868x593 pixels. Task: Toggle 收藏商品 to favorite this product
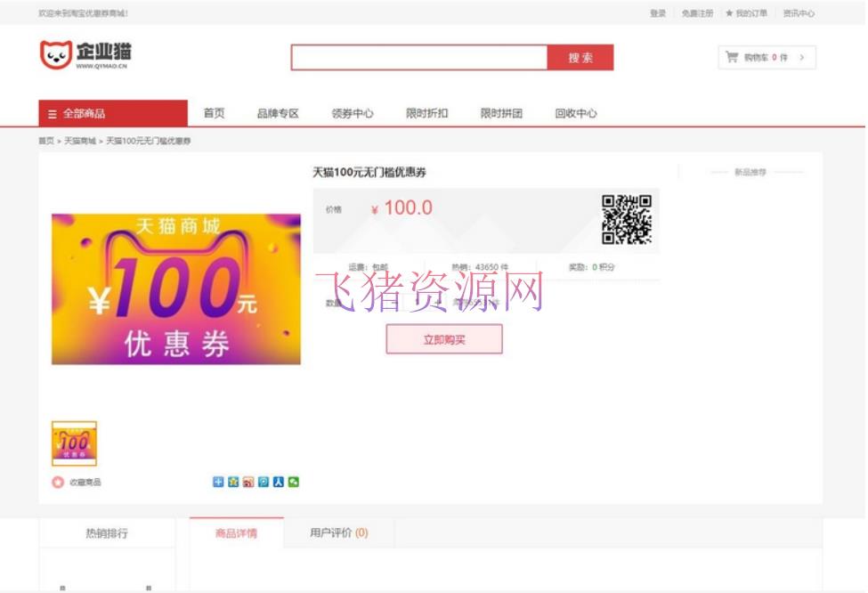[69, 482]
